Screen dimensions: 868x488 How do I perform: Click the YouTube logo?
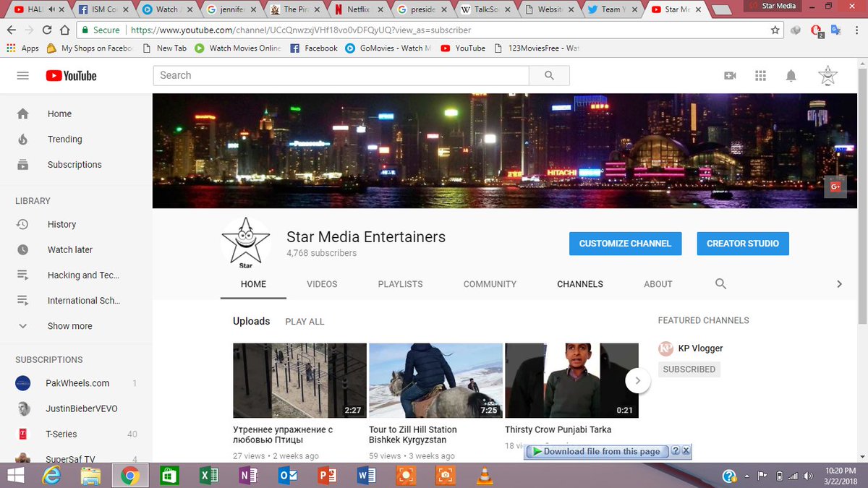(71, 76)
